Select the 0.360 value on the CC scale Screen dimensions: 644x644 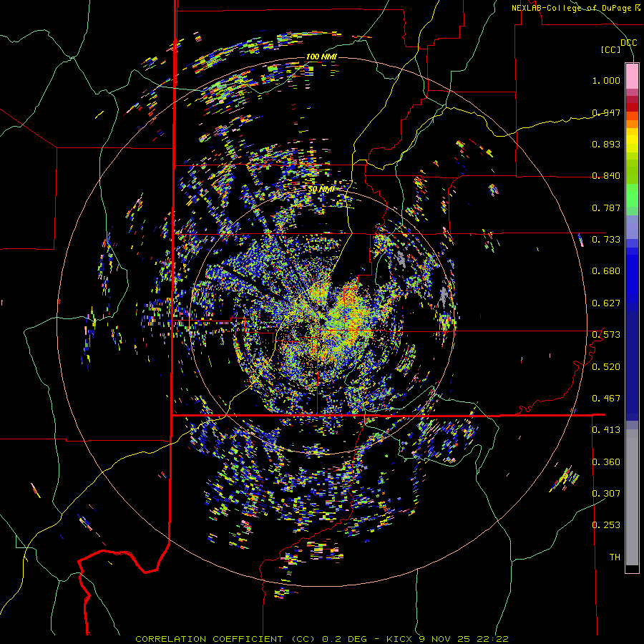(x=606, y=462)
